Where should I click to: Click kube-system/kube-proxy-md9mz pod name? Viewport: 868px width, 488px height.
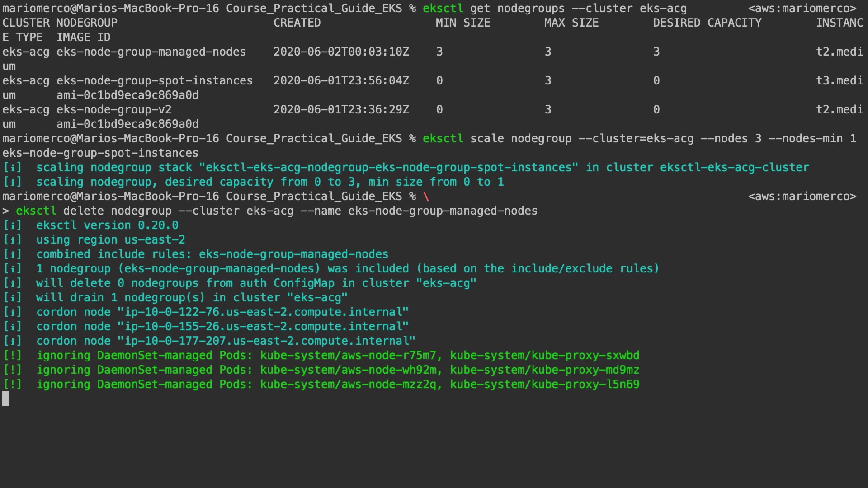(x=544, y=370)
